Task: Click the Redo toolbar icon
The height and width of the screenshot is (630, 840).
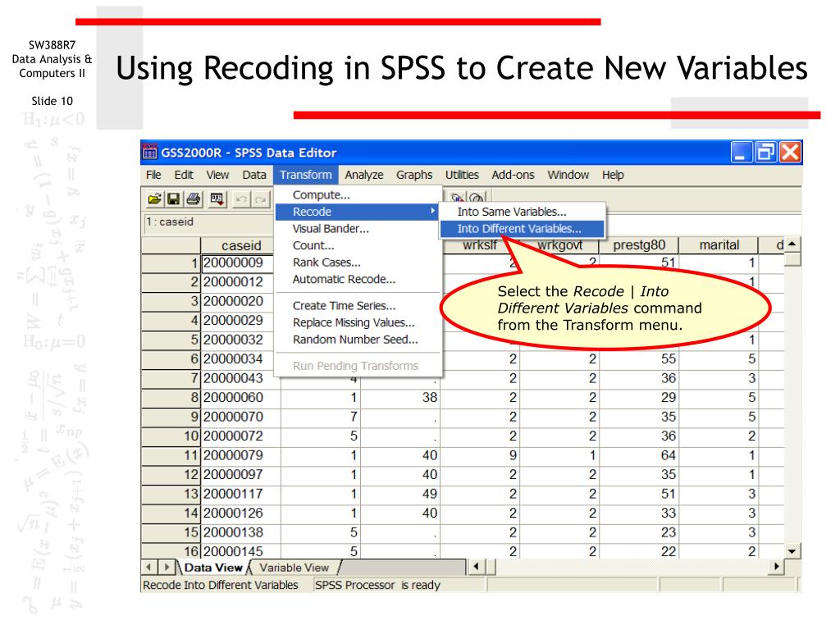Action: coord(261,200)
